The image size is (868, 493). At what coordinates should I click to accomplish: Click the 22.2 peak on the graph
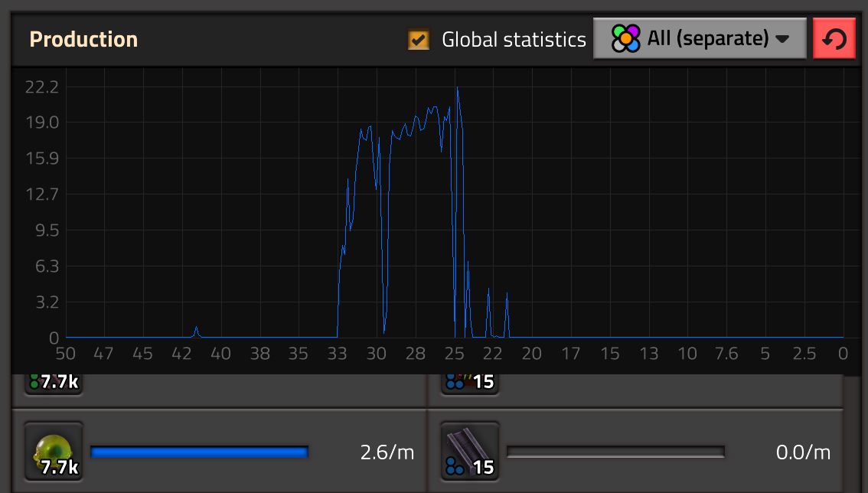[x=457, y=88]
